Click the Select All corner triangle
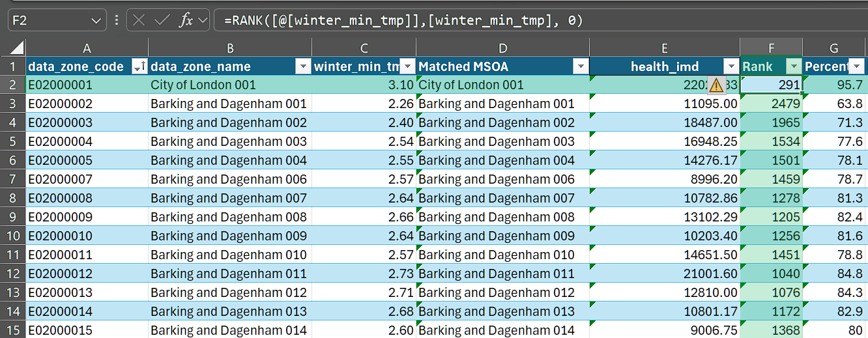 (16, 48)
